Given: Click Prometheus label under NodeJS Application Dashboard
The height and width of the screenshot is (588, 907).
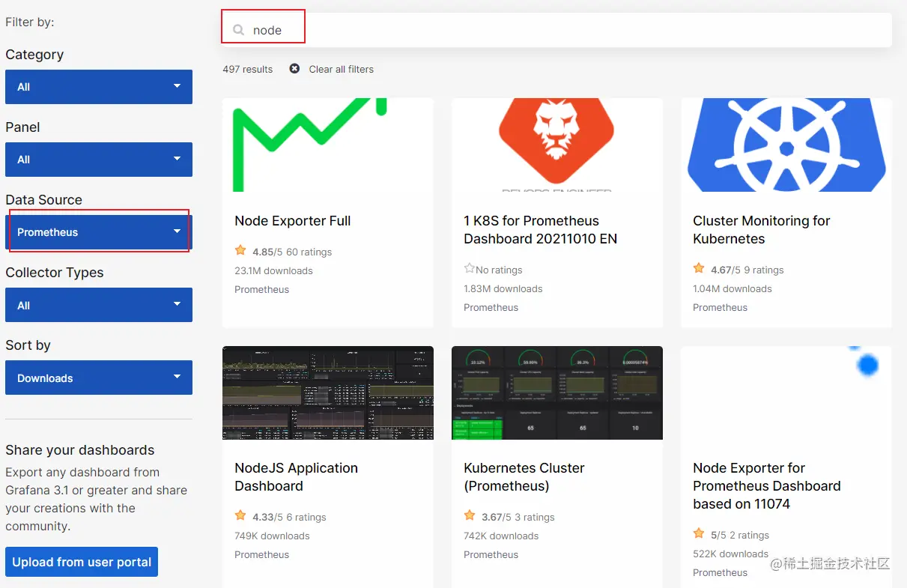Looking at the screenshot, I should 261,554.
